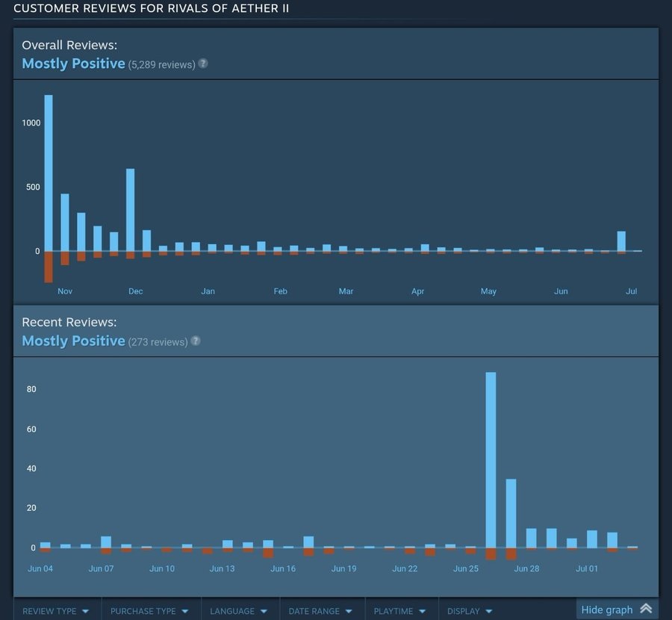
Task: Click help icon beside 273 reviews
Action: (x=196, y=341)
